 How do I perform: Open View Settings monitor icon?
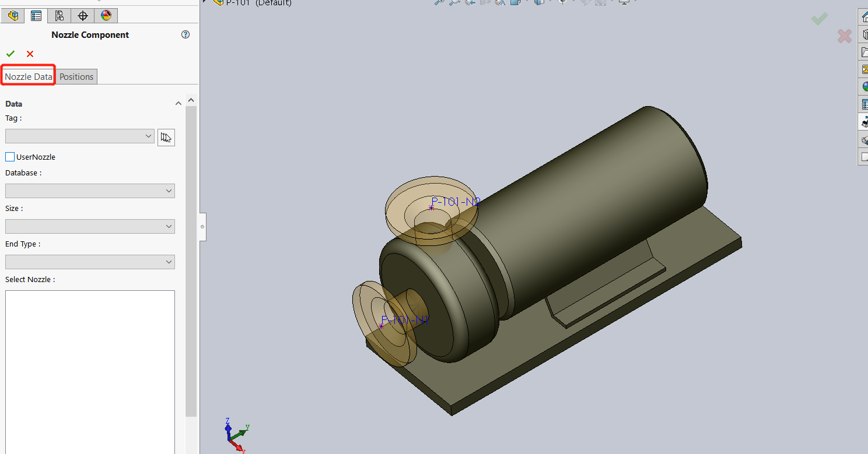click(624, 2)
